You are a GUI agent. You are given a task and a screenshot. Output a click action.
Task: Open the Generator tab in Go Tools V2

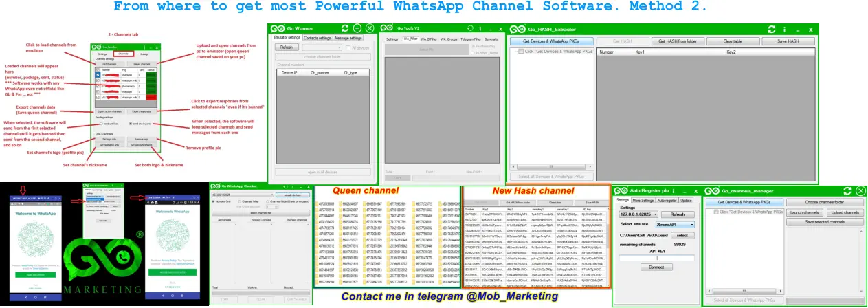[491, 39]
